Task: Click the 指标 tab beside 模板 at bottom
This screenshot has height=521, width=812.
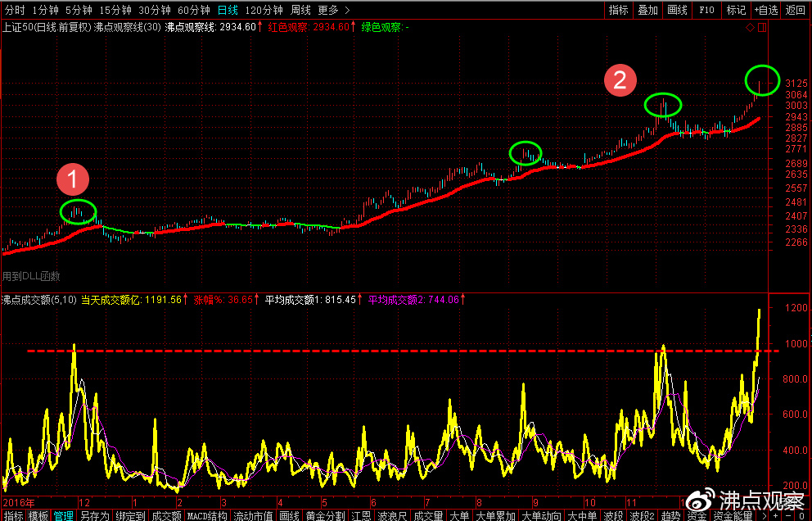Action: (x=13, y=516)
